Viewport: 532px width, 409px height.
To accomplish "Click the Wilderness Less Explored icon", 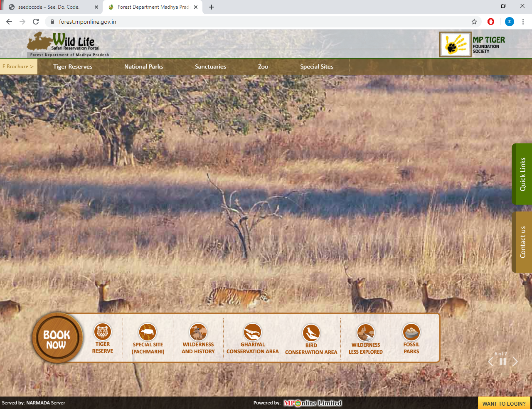I will (366, 333).
